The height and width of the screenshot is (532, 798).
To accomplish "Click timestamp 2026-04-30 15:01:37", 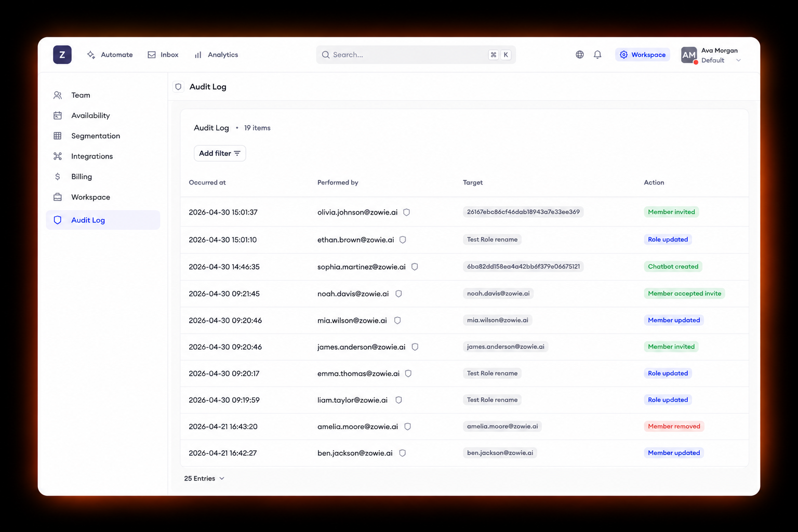I will coord(223,212).
